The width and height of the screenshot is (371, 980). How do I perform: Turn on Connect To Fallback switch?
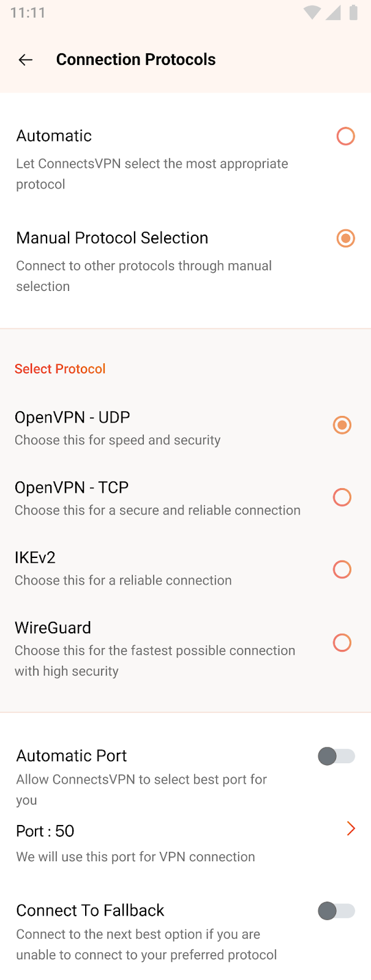[x=336, y=911]
